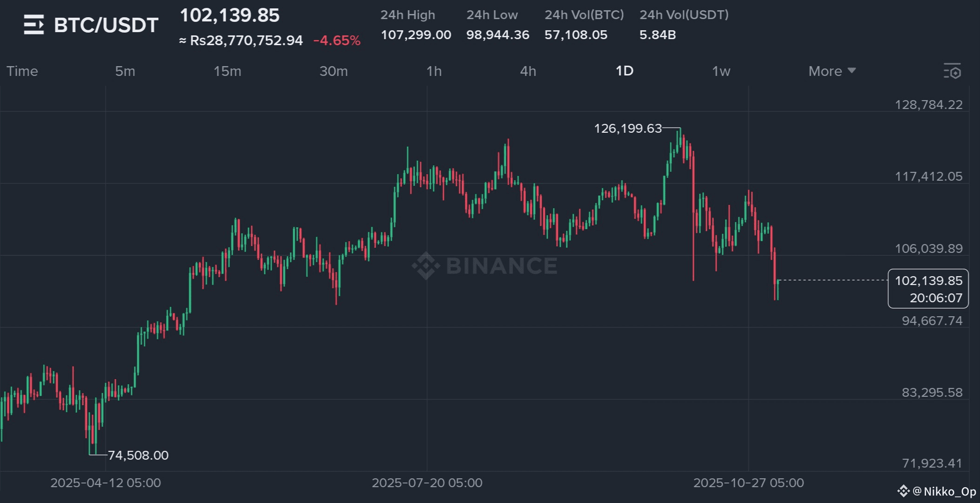Viewport: 980px width, 503px height.
Task: Switch to the Time chart view
Action: (22, 71)
